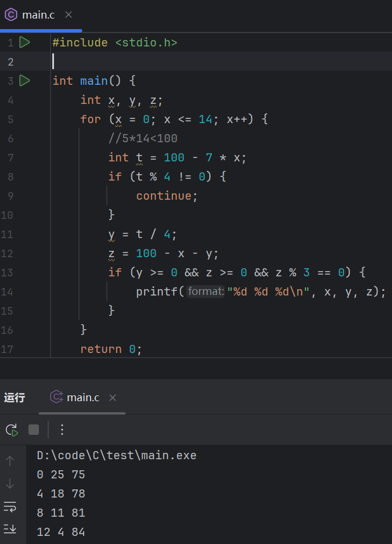Click line number 13 in the gutter
This screenshot has width=392, height=544.
[8, 272]
